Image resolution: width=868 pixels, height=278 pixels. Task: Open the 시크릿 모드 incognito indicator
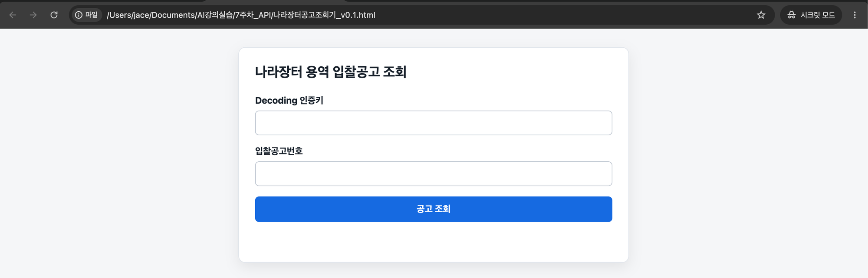[811, 15]
